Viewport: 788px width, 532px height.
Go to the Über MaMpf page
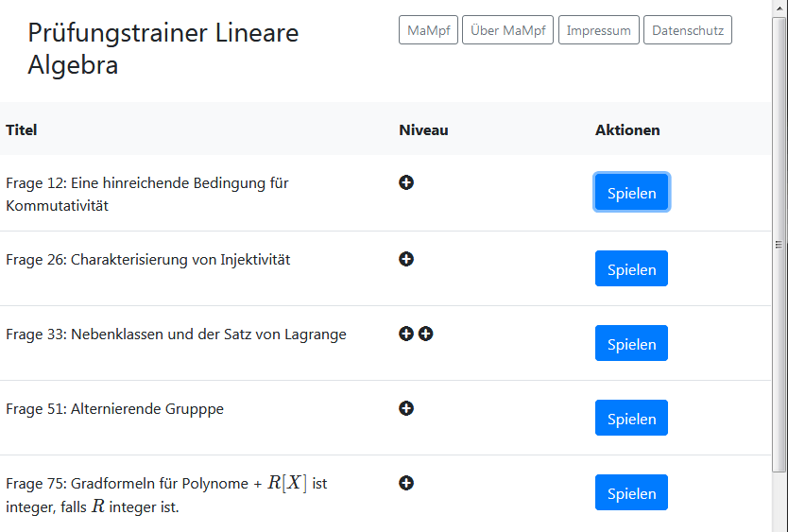pos(508,30)
